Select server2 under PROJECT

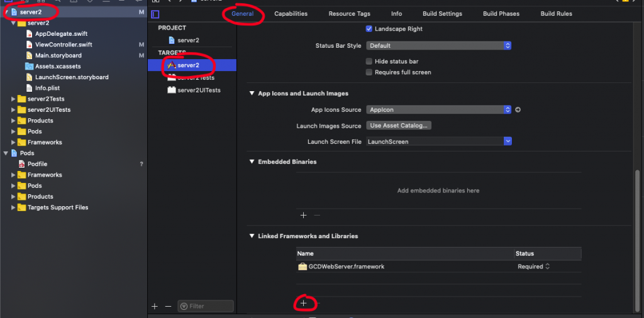pyautogui.click(x=189, y=40)
